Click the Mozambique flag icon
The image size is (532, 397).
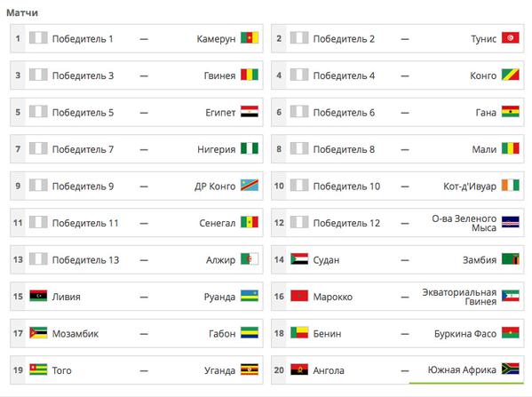[x=38, y=333]
